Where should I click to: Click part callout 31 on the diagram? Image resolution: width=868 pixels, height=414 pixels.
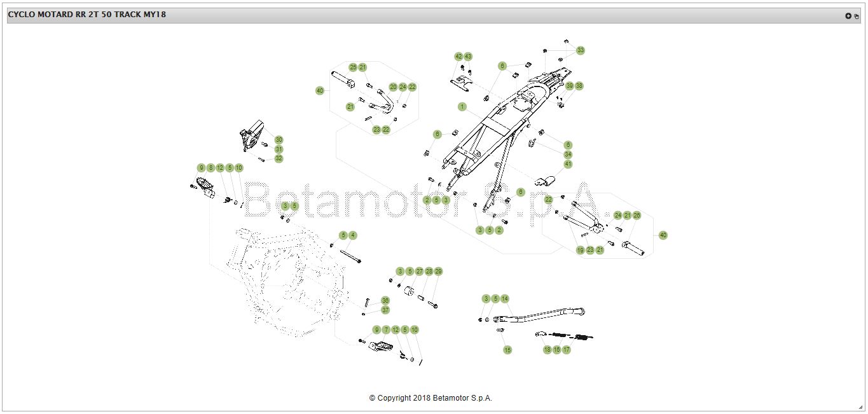tap(279, 149)
